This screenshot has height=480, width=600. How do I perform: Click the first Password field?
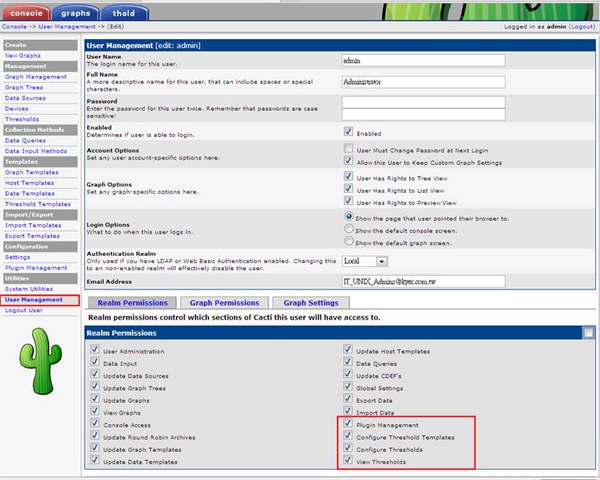click(x=423, y=102)
